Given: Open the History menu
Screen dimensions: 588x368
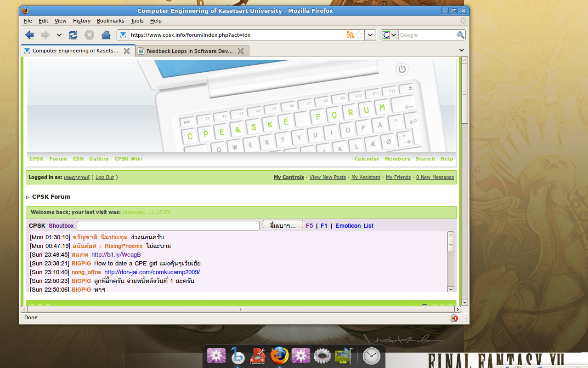Looking at the screenshot, I should point(82,21).
